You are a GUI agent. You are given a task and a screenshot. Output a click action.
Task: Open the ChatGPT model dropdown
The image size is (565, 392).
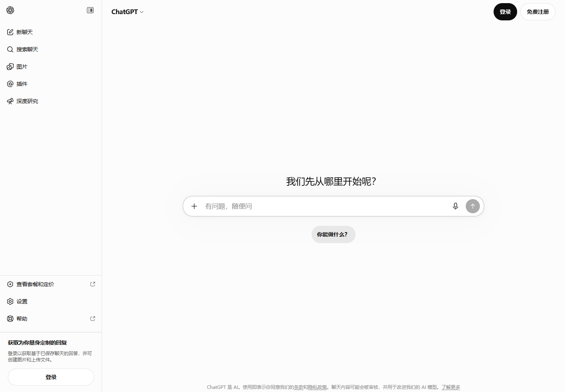tap(128, 12)
